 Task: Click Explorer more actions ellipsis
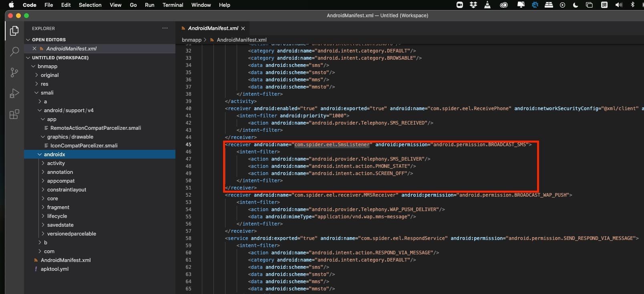[x=165, y=28]
